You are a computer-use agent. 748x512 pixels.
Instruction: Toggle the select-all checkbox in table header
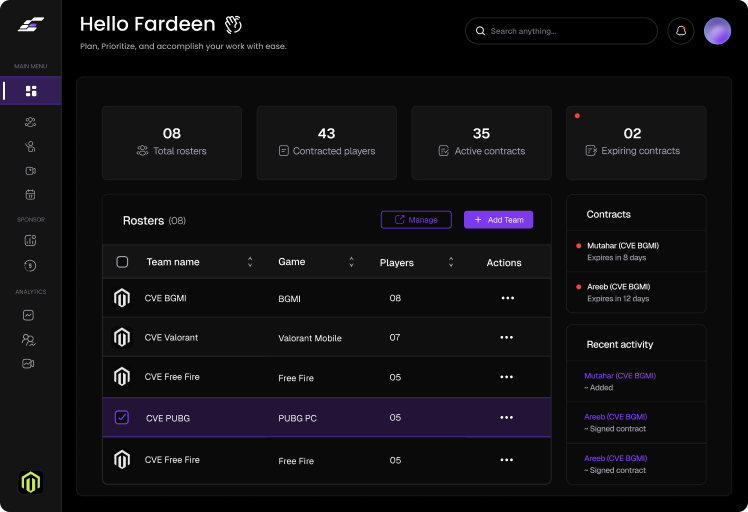click(122, 261)
